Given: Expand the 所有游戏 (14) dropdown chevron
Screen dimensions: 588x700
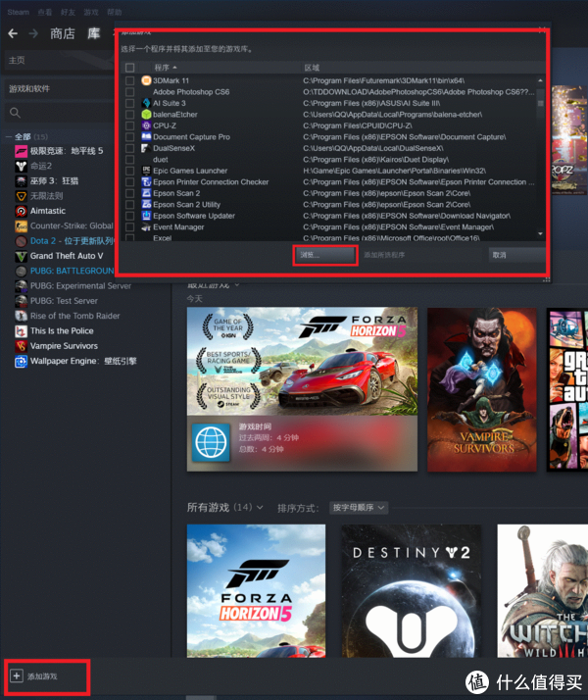Looking at the screenshot, I should [260, 508].
